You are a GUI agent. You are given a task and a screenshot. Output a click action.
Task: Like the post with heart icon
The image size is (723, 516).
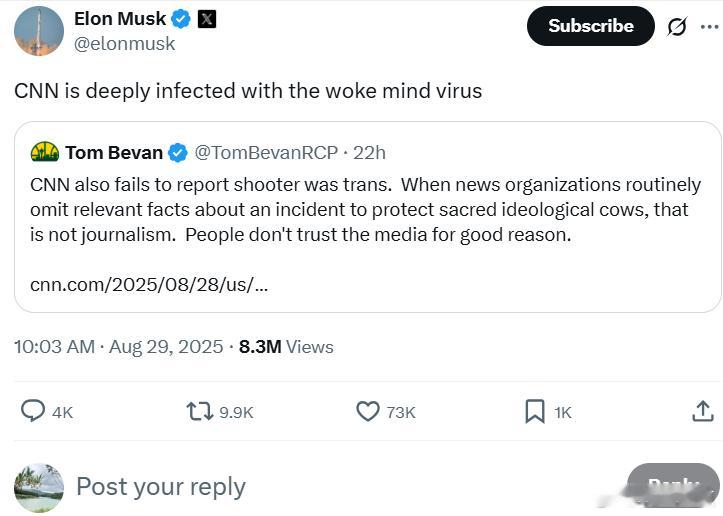pos(367,411)
